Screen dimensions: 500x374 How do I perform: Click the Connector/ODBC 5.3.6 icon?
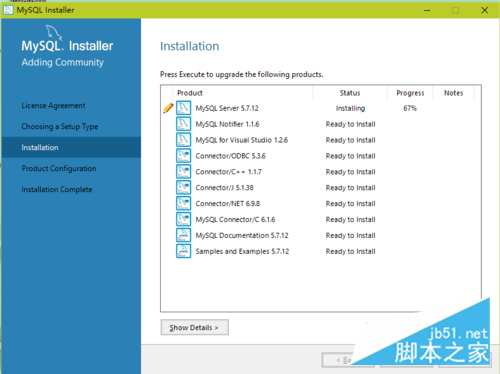coord(183,156)
